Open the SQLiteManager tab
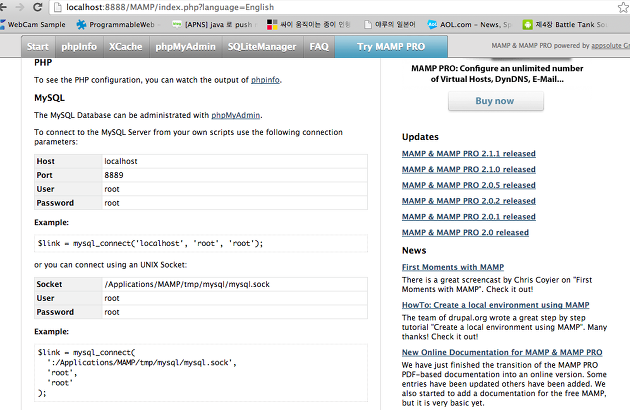The image size is (630, 410). pyautogui.click(x=262, y=47)
